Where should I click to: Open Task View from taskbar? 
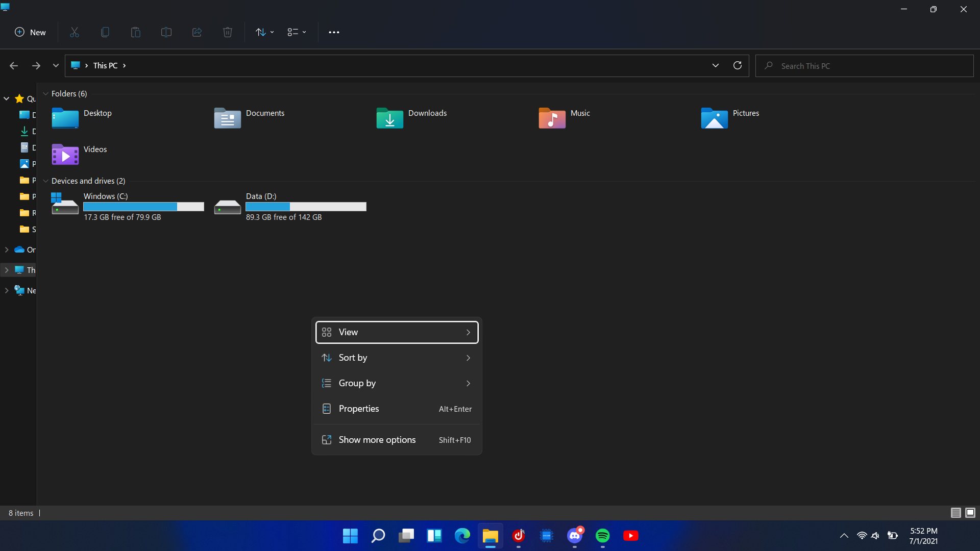tap(406, 536)
